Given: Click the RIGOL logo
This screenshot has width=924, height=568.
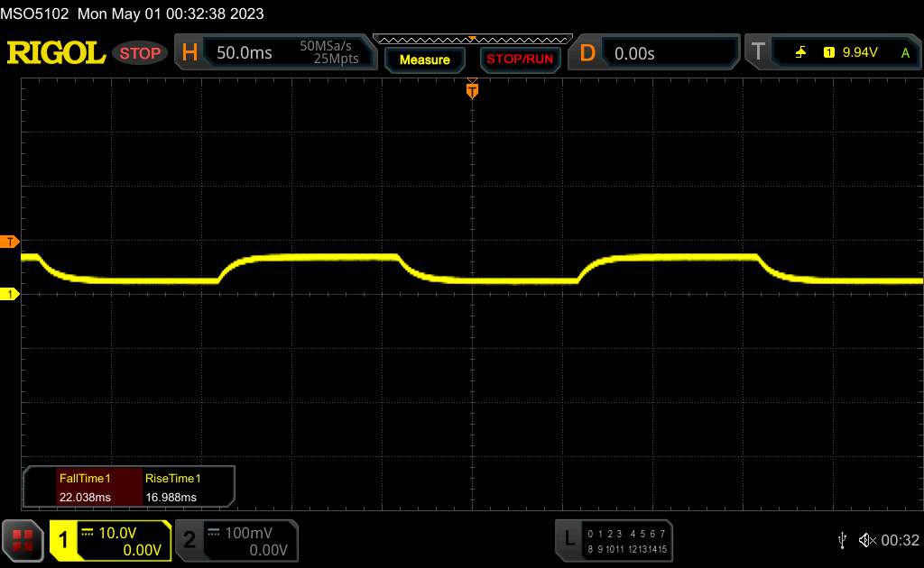Looking at the screenshot, I should point(56,53).
